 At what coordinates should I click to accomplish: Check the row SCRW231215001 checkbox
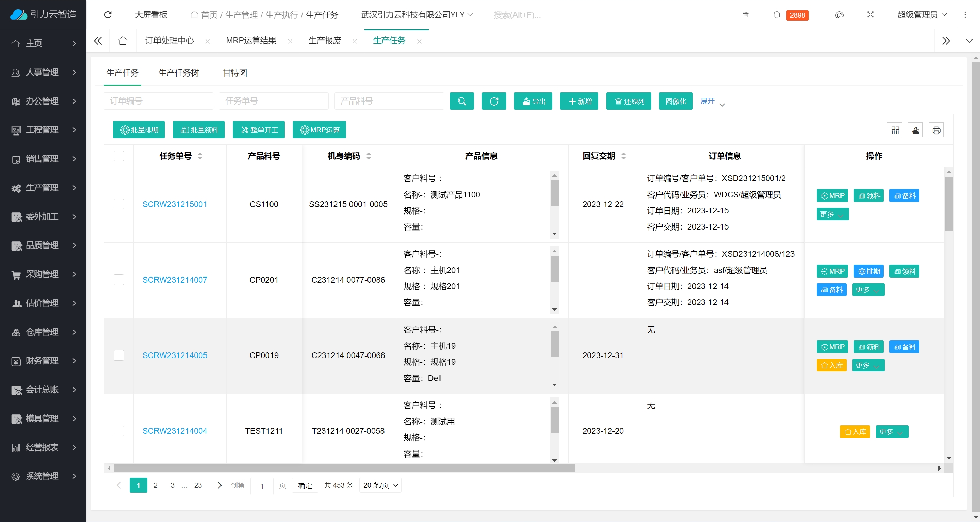tap(119, 204)
